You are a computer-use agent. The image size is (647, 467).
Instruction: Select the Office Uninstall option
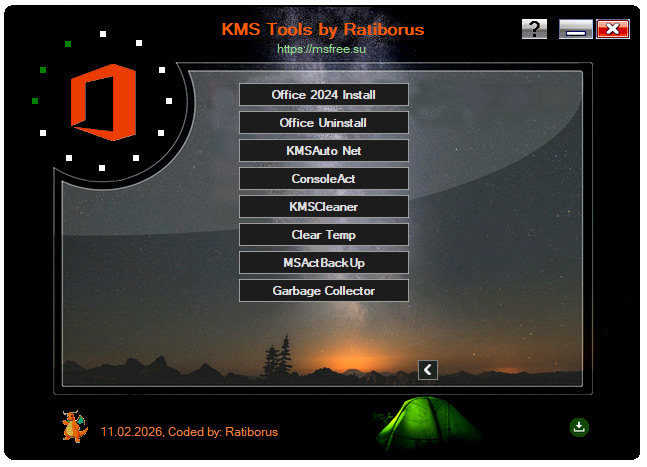coord(324,123)
